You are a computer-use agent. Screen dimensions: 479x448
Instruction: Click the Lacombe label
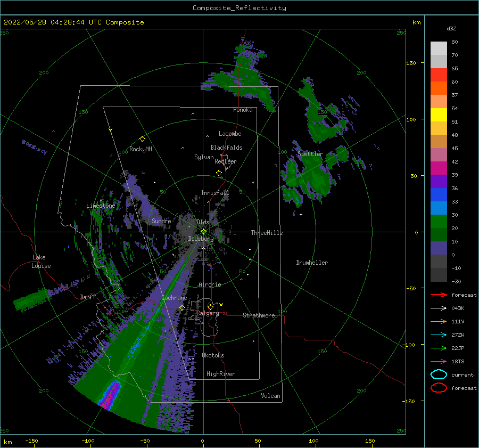coord(230,134)
